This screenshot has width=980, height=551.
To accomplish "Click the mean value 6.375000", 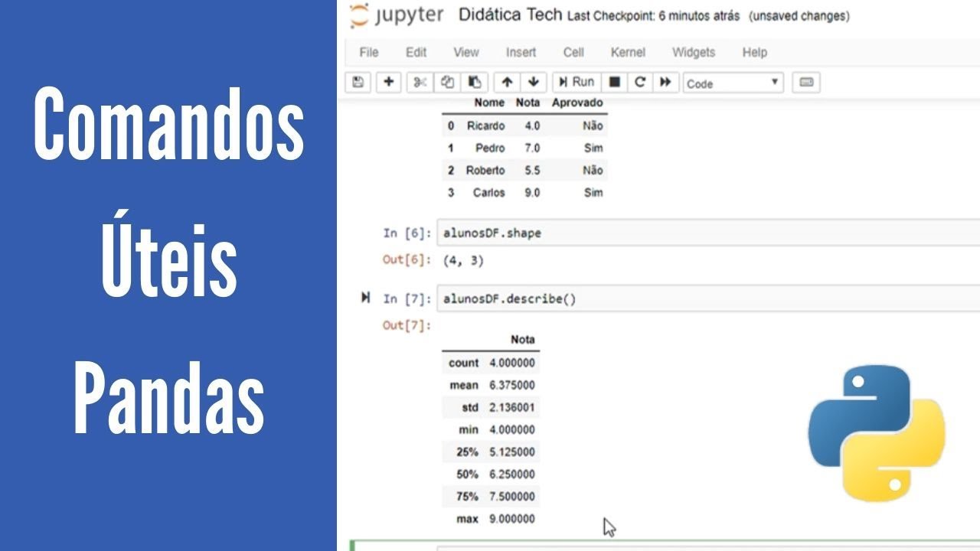I will coord(512,385).
